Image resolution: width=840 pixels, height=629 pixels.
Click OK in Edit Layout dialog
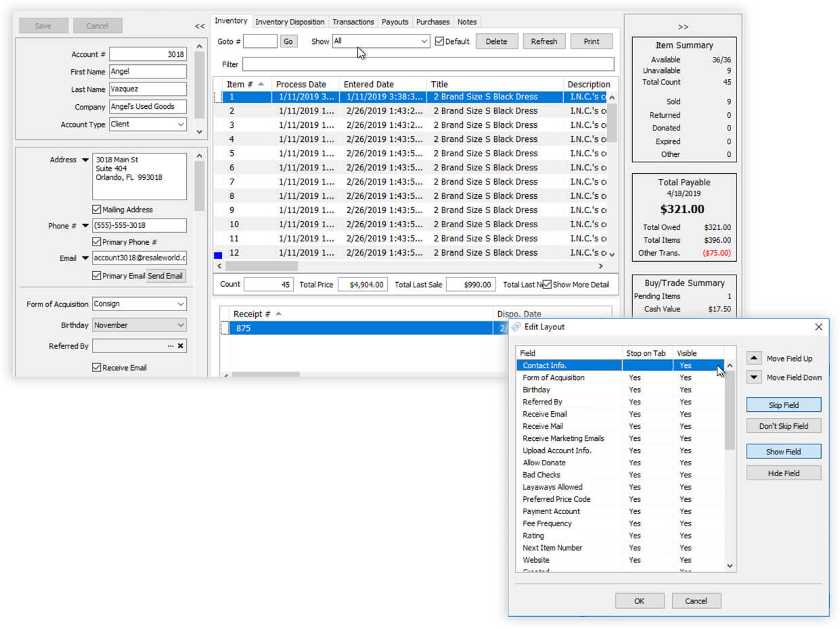point(640,601)
